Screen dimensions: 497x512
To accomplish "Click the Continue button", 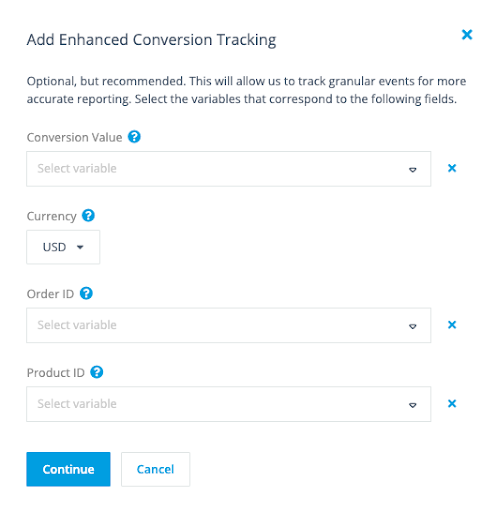I will point(68,469).
